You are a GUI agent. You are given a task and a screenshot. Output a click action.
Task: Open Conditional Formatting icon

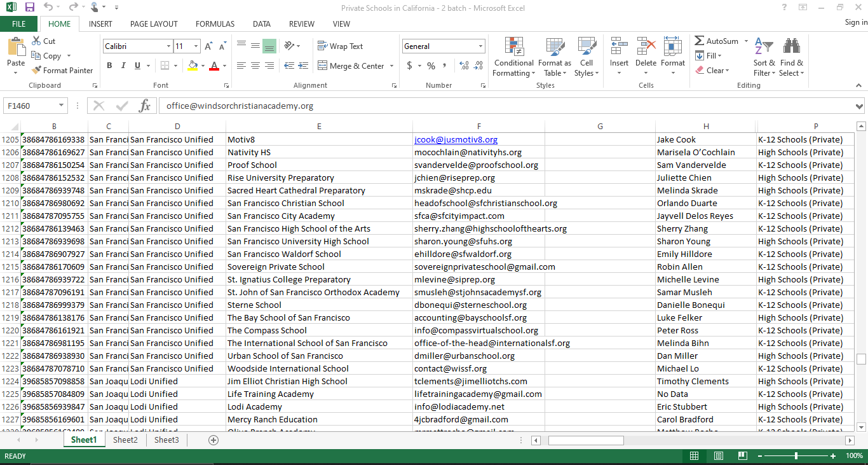[513, 47]
